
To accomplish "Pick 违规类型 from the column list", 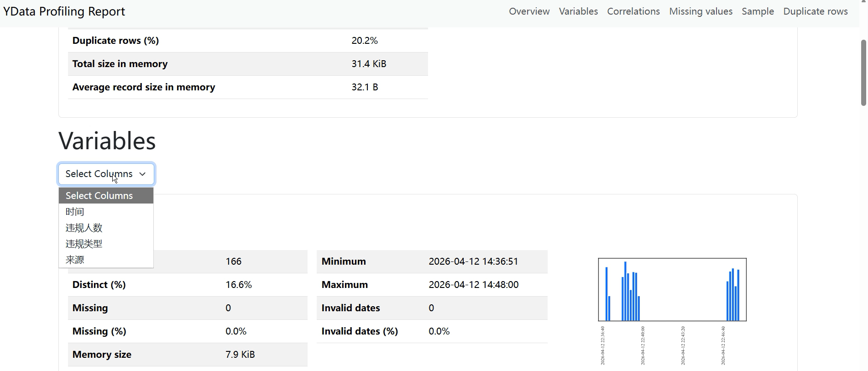I will click(x=84, y=244).
